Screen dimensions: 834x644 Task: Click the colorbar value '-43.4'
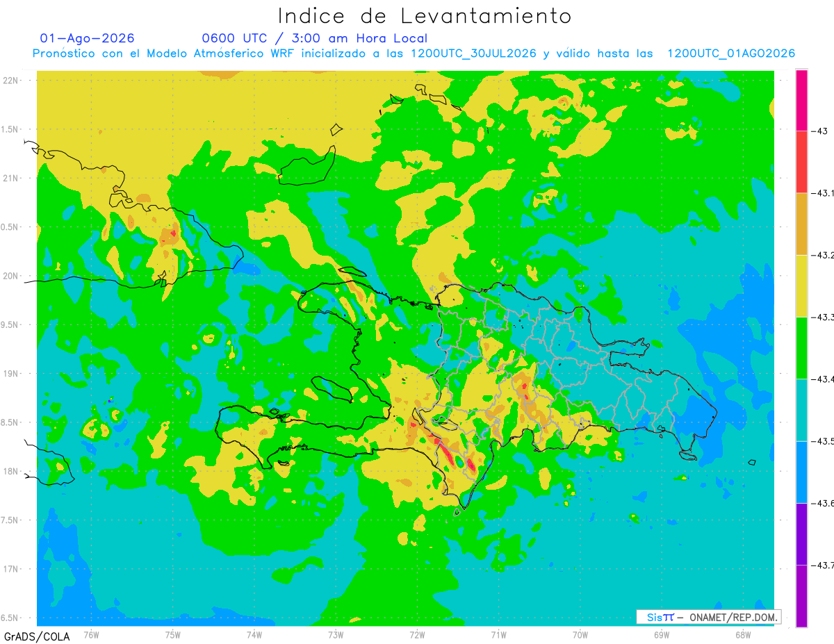(x=821, y=379)
